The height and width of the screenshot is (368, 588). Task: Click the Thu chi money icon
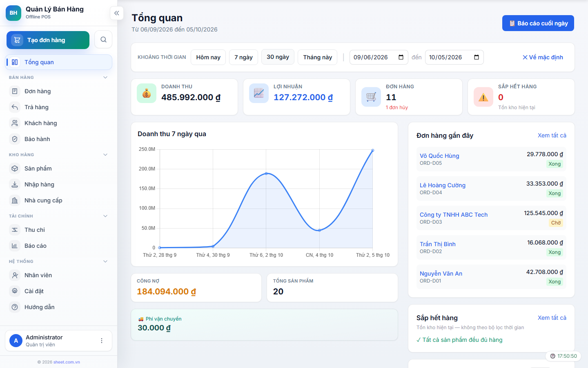(15, 230)
